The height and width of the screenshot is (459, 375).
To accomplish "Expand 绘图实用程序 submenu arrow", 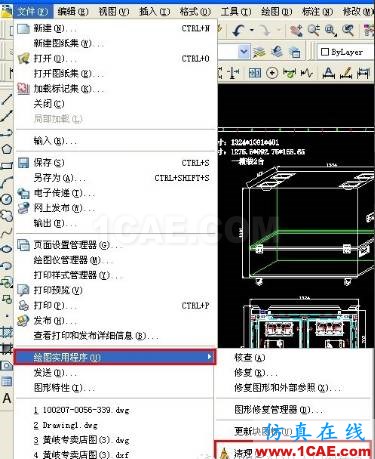I will click(x=209, y=357).
